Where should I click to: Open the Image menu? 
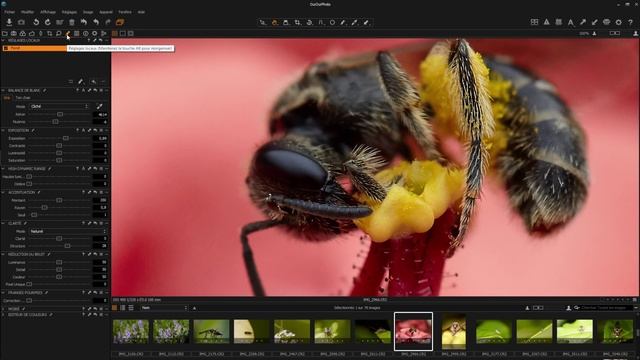88,12
